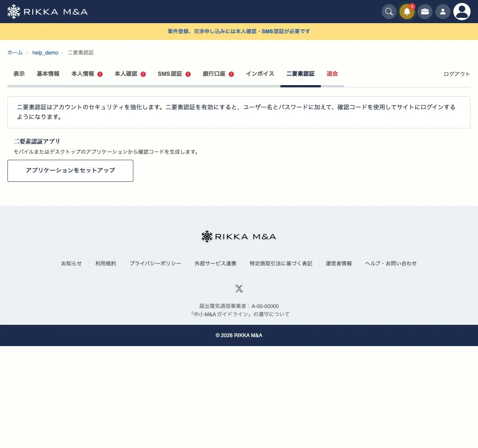Open the プライバシーポリシー footer link
478x448 pixels.
click(155, 263)
